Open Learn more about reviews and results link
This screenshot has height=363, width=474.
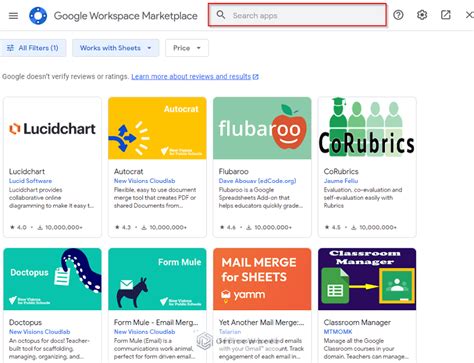coord(191,77)
